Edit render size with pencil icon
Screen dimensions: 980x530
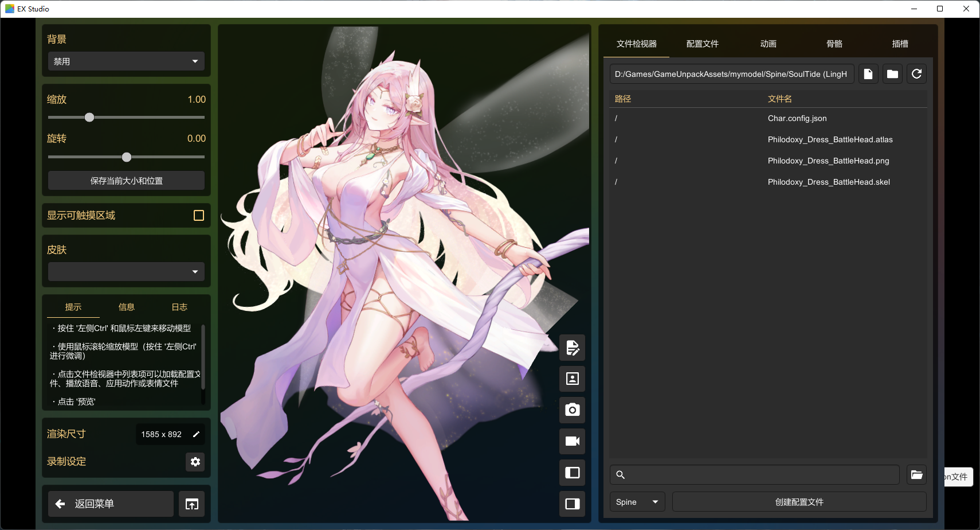(196, 434)
